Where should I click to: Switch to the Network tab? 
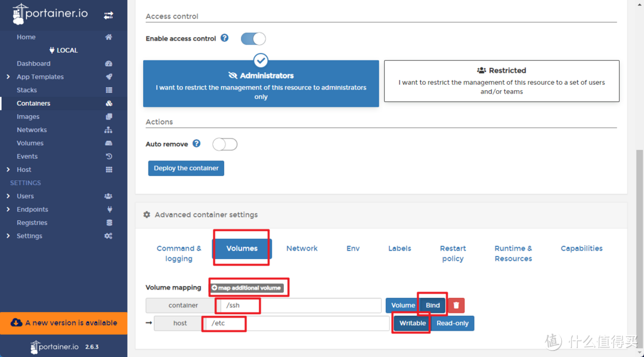[302, 248]
